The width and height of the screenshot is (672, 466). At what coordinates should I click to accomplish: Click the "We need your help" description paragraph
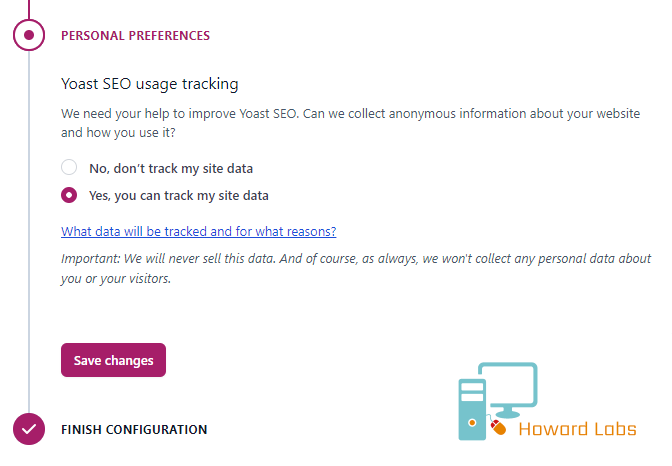351,123
